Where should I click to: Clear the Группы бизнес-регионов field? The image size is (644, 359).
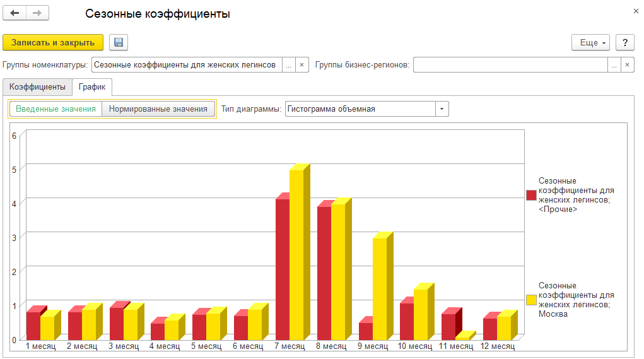pos(627,65)
